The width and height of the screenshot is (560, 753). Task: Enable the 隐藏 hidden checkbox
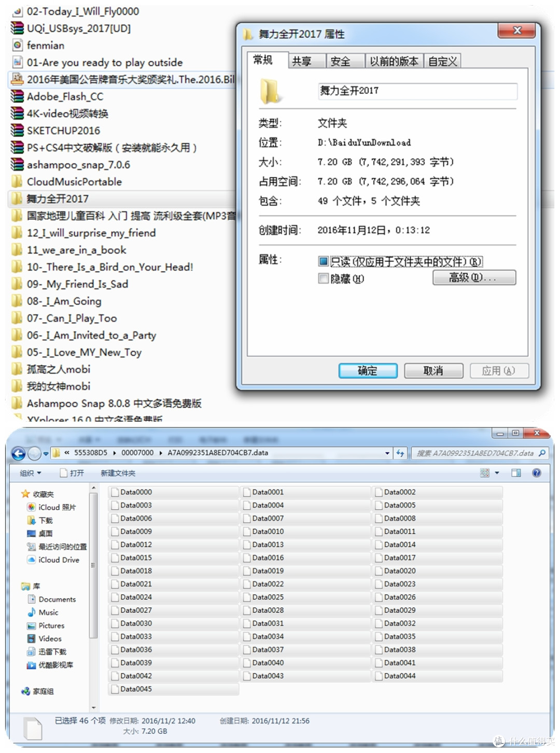point(323,278)
